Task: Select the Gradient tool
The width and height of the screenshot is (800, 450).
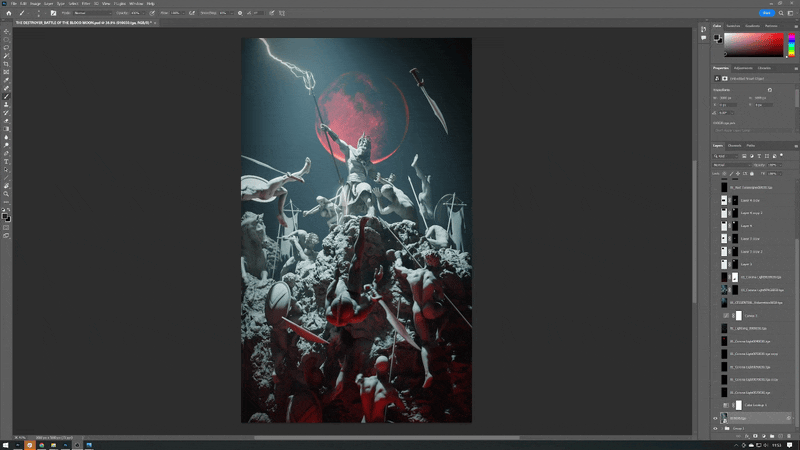Action: tap(6, 129)
